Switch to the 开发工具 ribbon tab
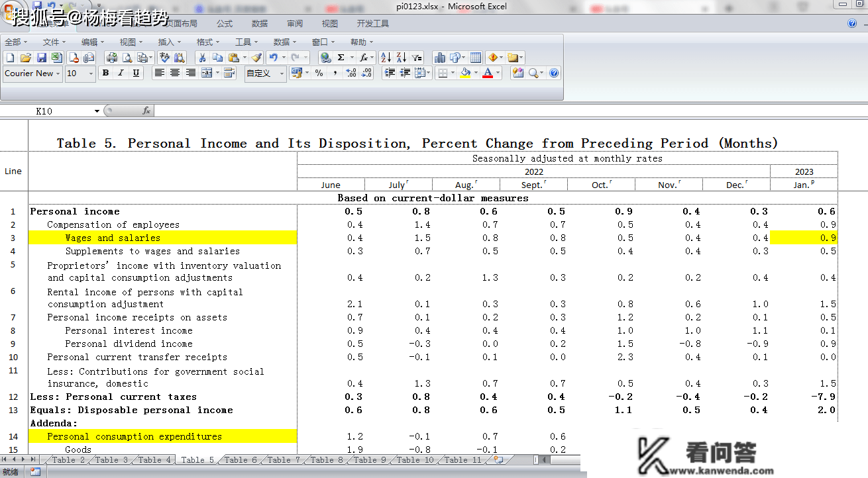This screenshot has height=478, width=868. pyautogui.click(x=373, y=23)
